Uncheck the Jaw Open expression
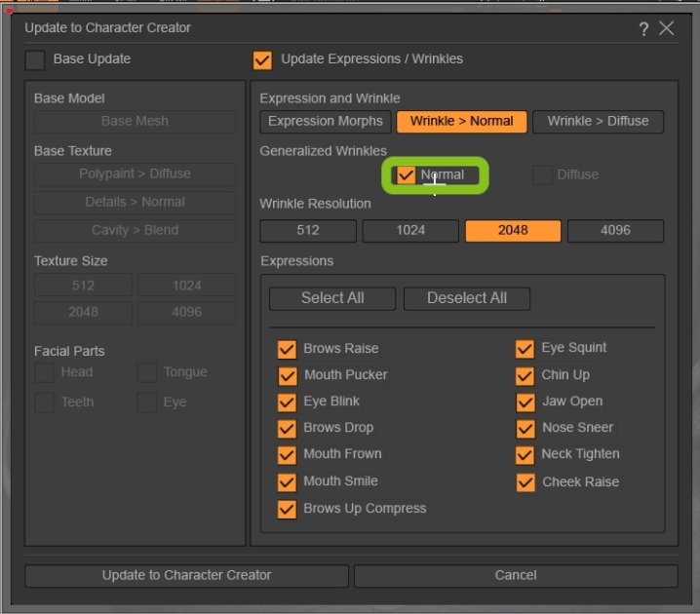 tap(525, 403)
